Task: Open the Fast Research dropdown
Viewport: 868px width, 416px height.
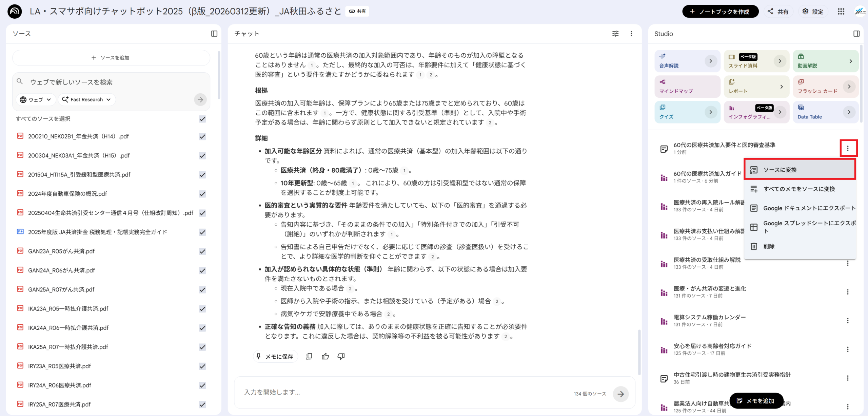Action: point(87,99)
